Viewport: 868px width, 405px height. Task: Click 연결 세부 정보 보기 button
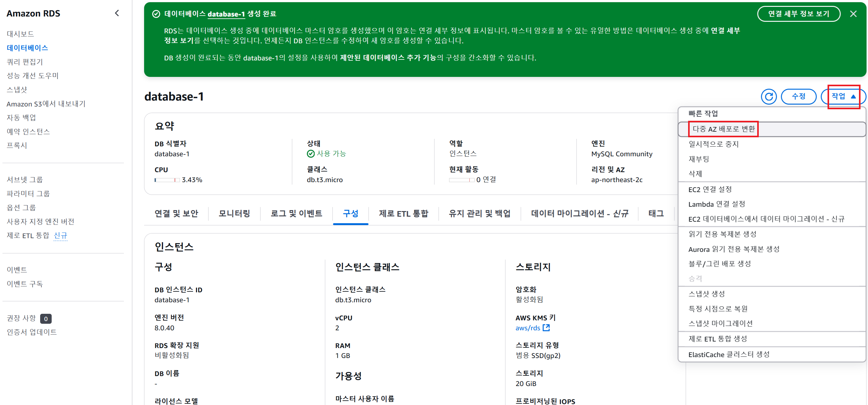[x=798, y=14]
